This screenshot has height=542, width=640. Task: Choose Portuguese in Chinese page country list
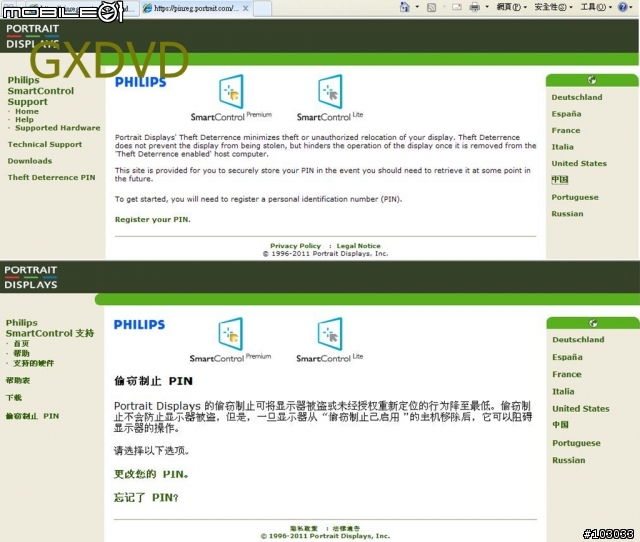pos(576,443)
